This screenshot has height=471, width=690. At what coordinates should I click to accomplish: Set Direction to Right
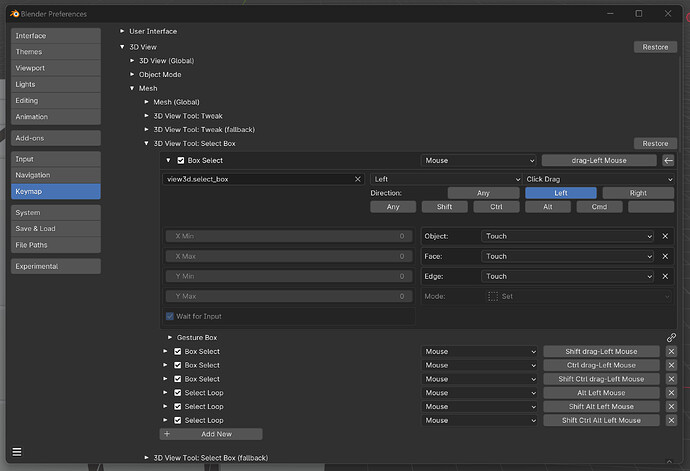[638, 193]
